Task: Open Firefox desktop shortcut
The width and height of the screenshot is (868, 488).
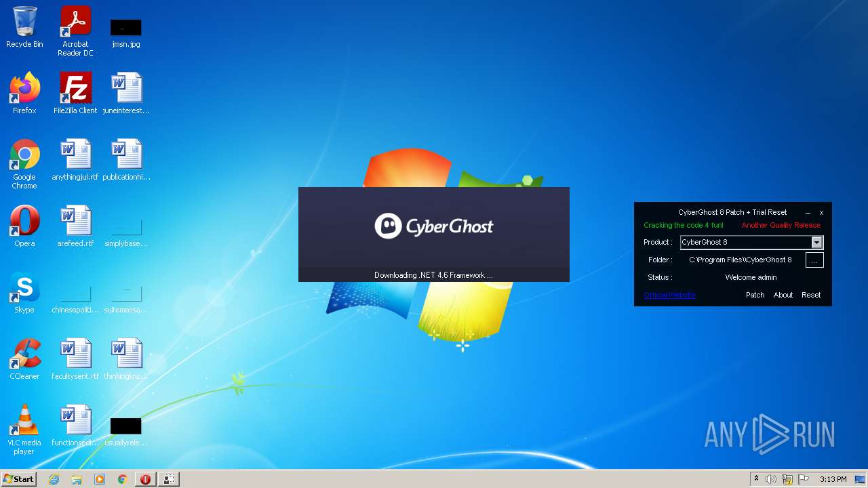Action: coord(24,94)
